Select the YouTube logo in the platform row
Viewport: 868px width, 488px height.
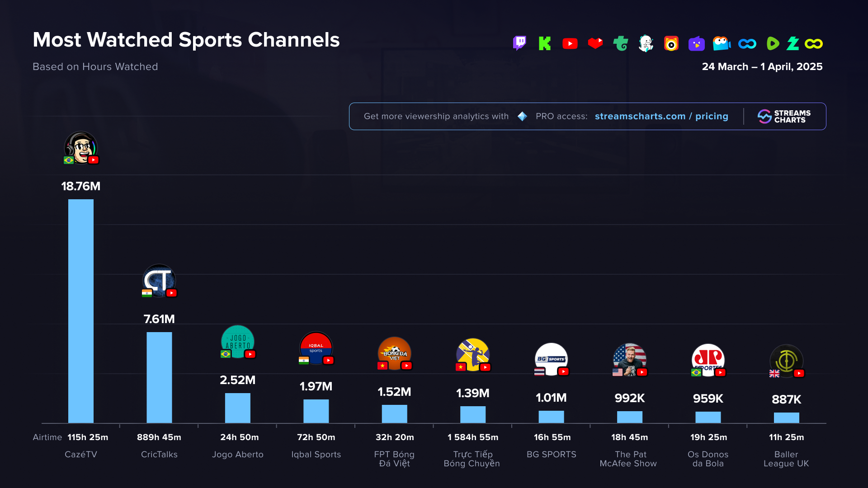(570, 43)
